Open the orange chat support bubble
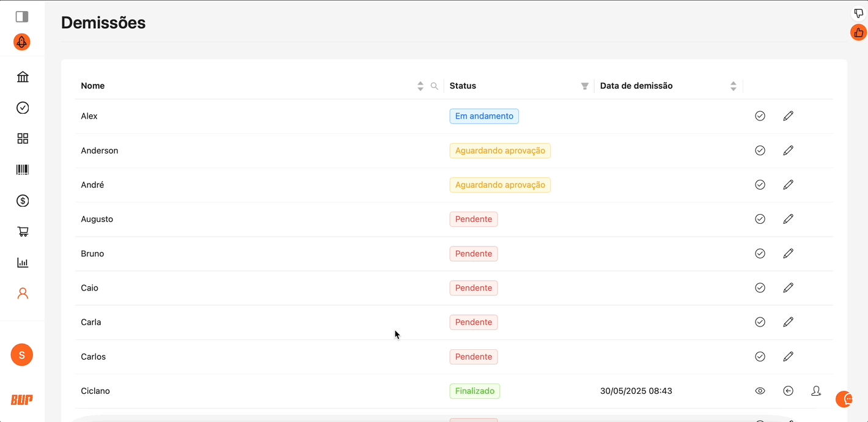Screen dimensions: 868x422 (844, 399)
